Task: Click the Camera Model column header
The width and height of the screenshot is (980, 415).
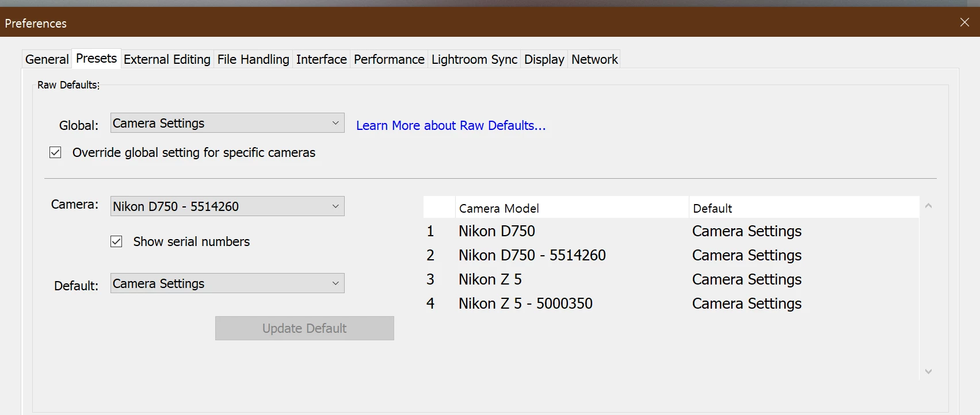Action: click(x=573, y=208)
